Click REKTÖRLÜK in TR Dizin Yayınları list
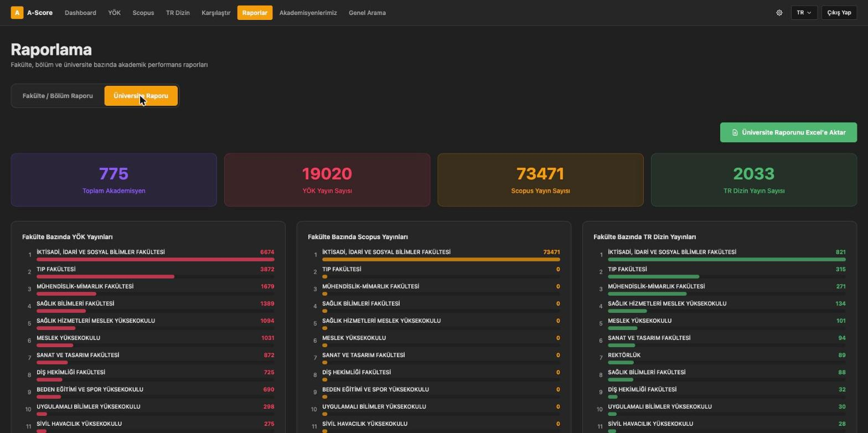This screenshot has width=868, height=433. click(624, 355)
